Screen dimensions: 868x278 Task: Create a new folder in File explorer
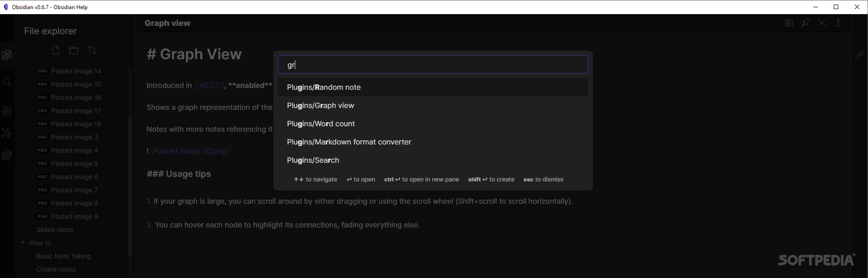[74, 50]
